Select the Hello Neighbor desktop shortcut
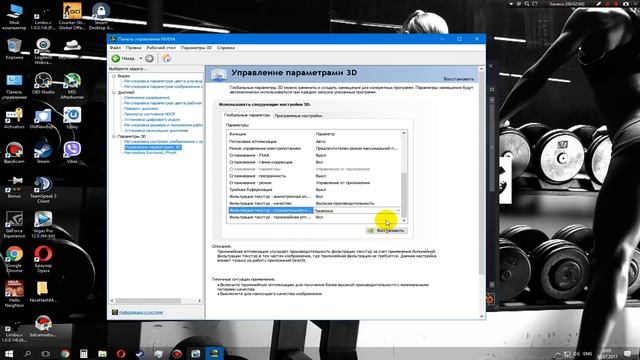640x360 pixels. [14, 294]
